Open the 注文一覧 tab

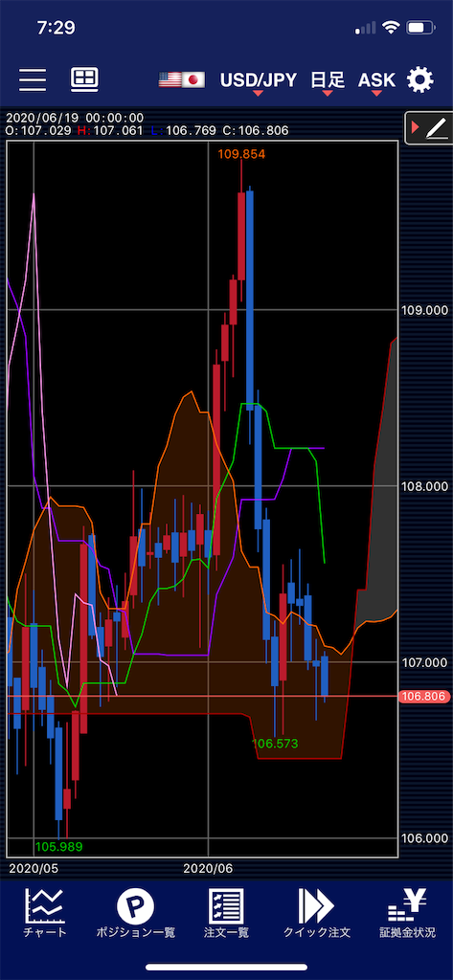click(226, 914)
